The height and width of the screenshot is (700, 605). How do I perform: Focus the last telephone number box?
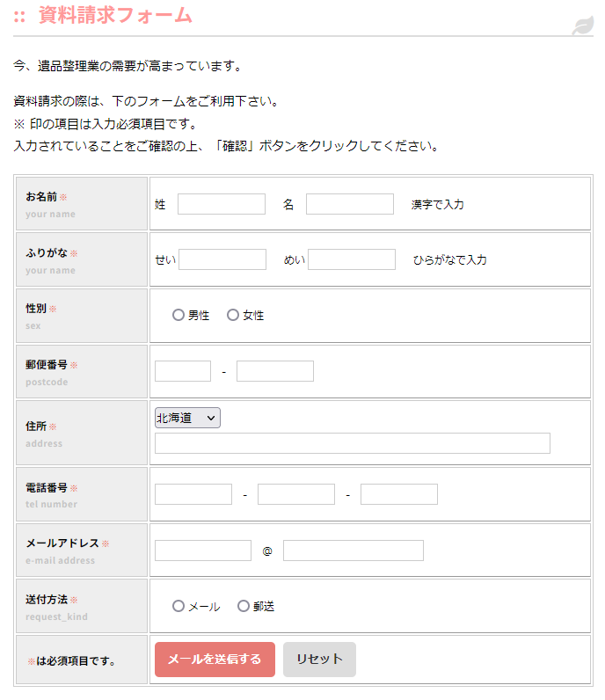point(399,494)
